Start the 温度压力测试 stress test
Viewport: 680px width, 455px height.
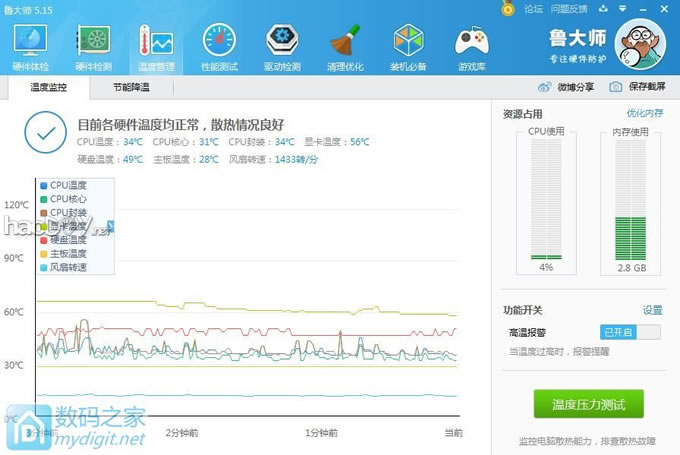coord(588,405)
